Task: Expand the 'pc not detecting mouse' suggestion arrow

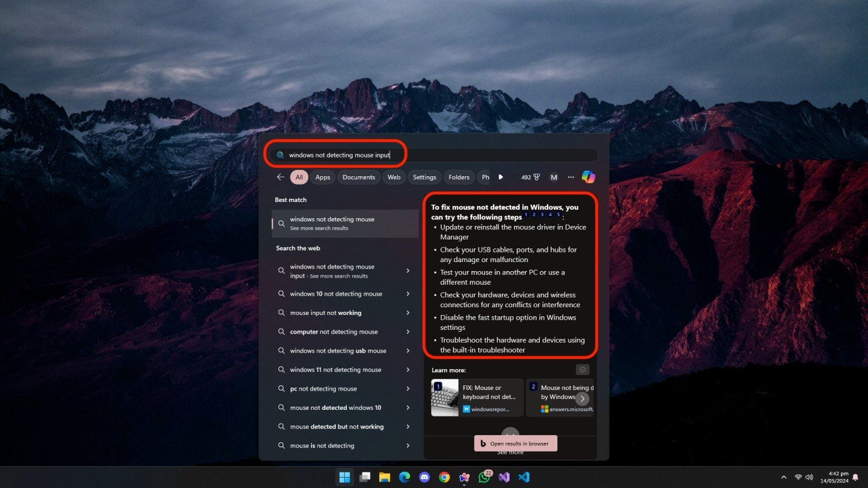Action: (x=408, y=389)
